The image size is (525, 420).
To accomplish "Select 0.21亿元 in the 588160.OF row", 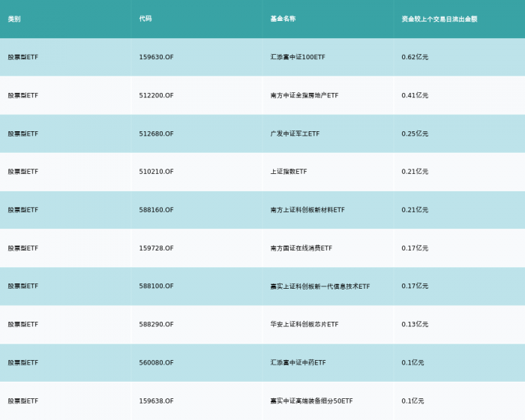I will pos(415,210).
